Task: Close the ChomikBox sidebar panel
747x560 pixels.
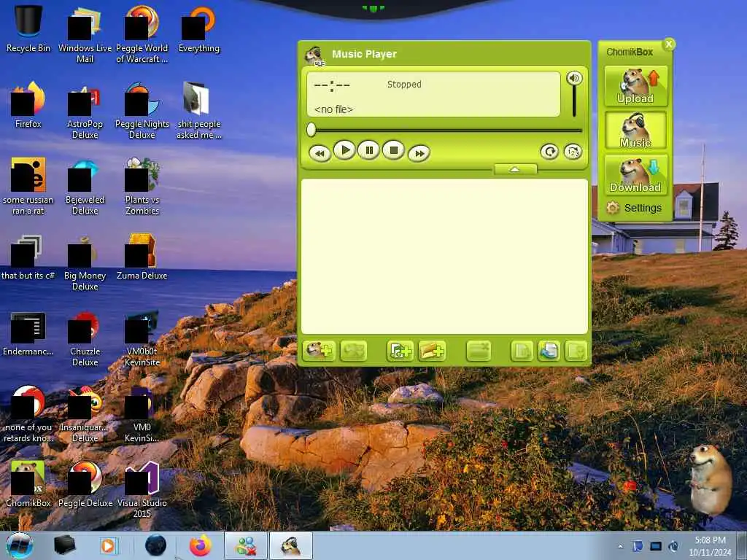Action: point(669,44)
